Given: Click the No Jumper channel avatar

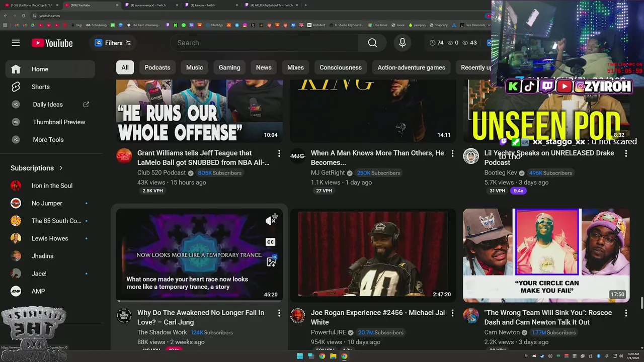Looking at the screenshot, I should (x=16, y=203).
